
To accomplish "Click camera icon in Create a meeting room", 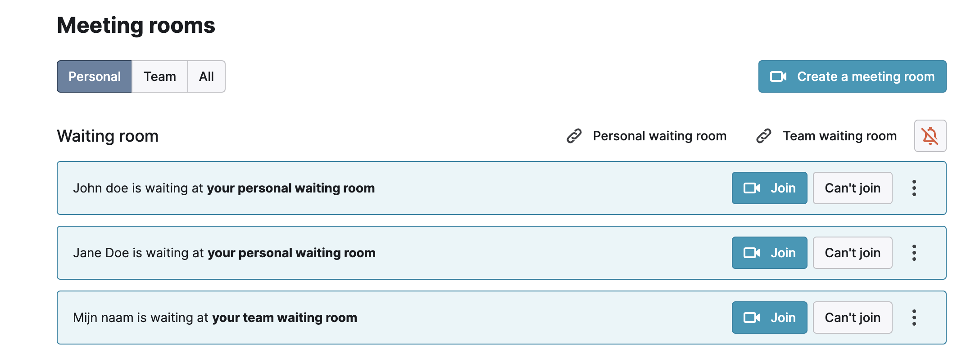I will [778, 76].
